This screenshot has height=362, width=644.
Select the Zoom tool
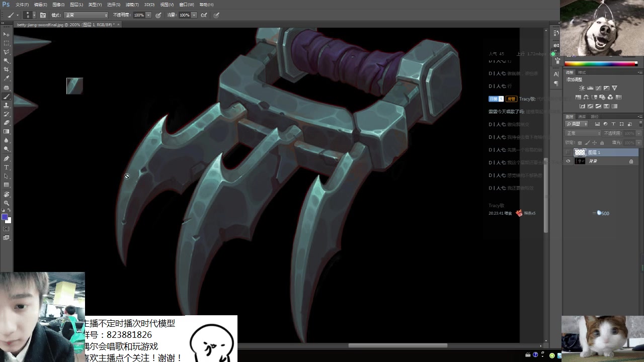click(7, 203)
